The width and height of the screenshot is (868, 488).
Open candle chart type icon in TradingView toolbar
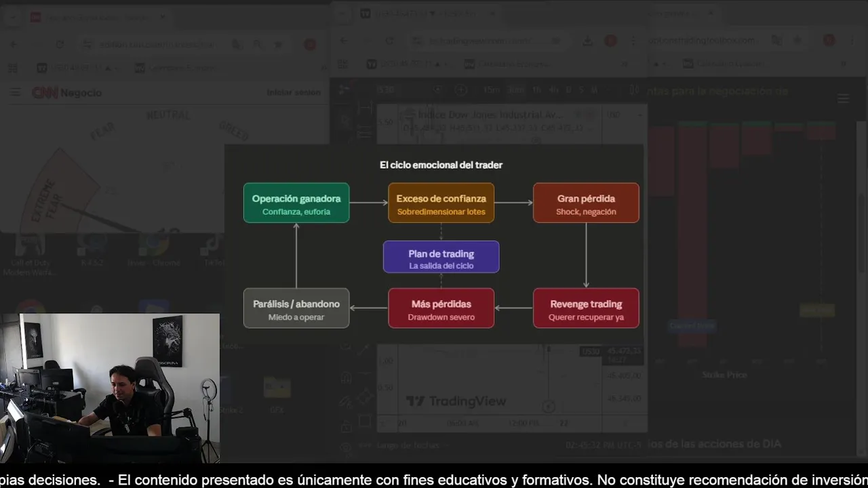coord(635,89)
